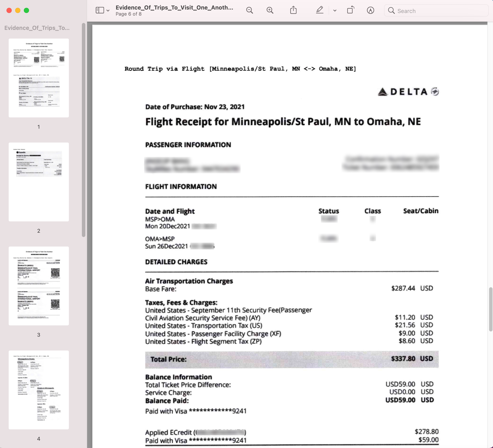Click the 'Round Trip via Flight' page header
The height and width of the screenshot is (448, 493).
pyautogui.click(x=240, y=69)
